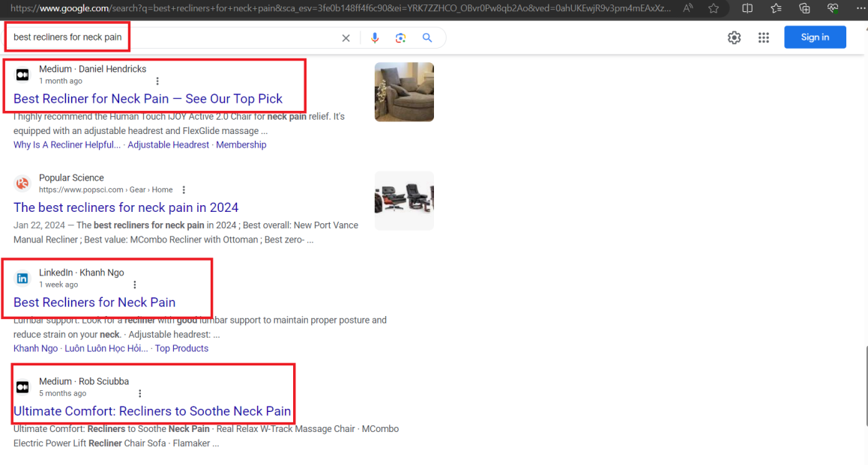The height and width of the screenshot is (465, 868).
Task: Open the 'Top Products' sitelink
Action: (181, 348)
